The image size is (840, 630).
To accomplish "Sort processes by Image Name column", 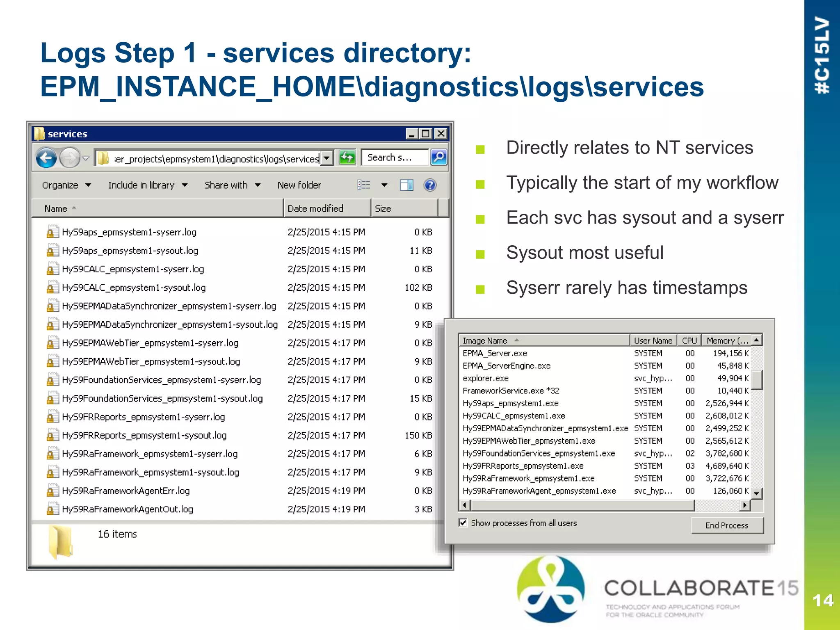I will point(544,340).
